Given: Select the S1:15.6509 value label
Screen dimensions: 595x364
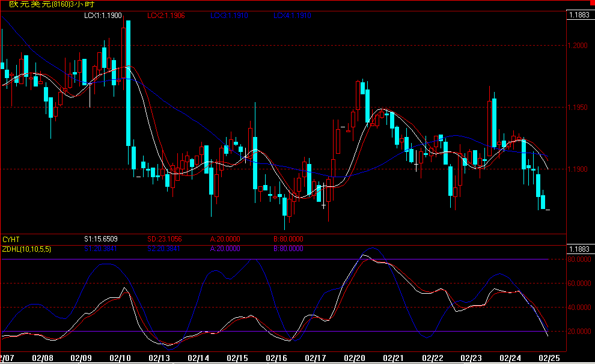Looking at the screenshot, I should pyautogui.click(x=100, y=239).
